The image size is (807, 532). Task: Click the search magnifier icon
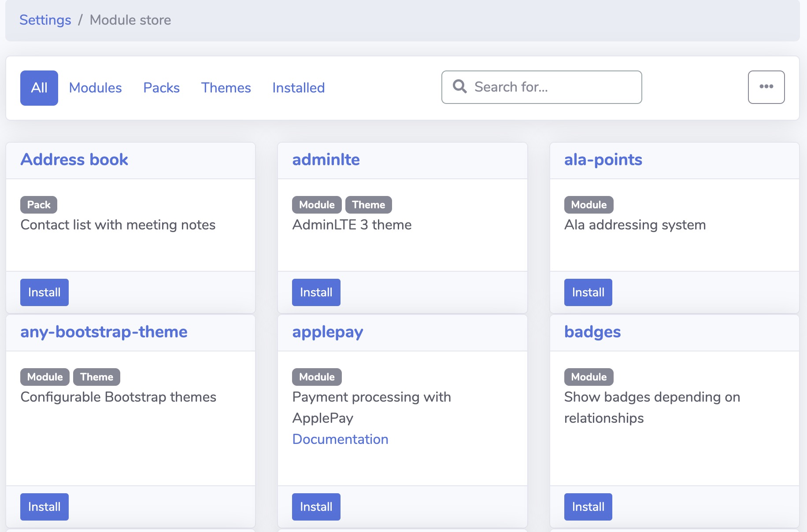pyautogui.click(x=459, y=87)
